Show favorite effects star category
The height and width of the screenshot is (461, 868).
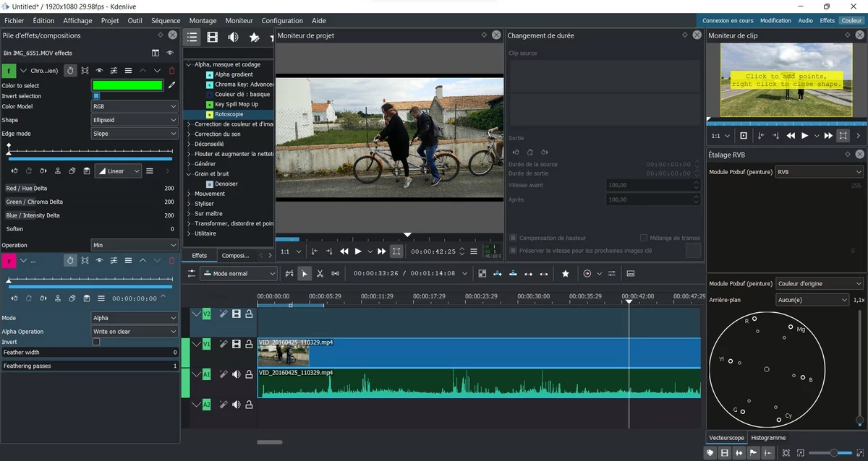(254, 37)
